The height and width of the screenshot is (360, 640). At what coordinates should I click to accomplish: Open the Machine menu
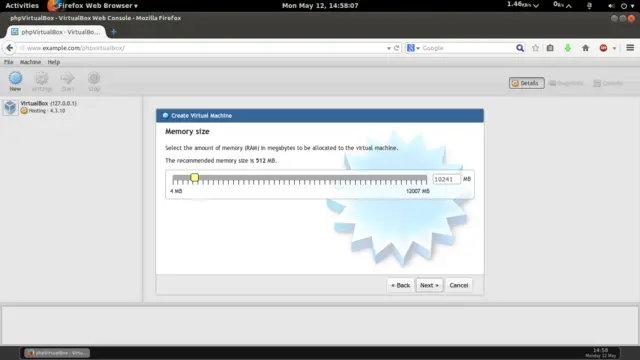click(x=30, y=62)
